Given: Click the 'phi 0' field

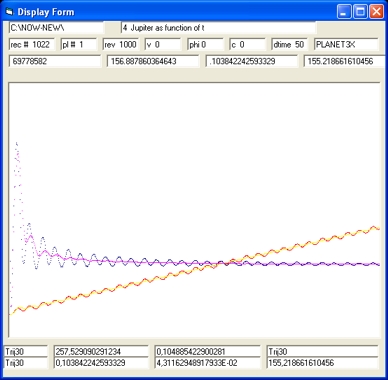Looking at the screenshot, I should click(x=205, y=44).
